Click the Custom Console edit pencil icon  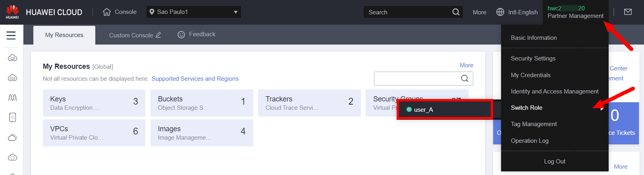[x=158, y=35]
